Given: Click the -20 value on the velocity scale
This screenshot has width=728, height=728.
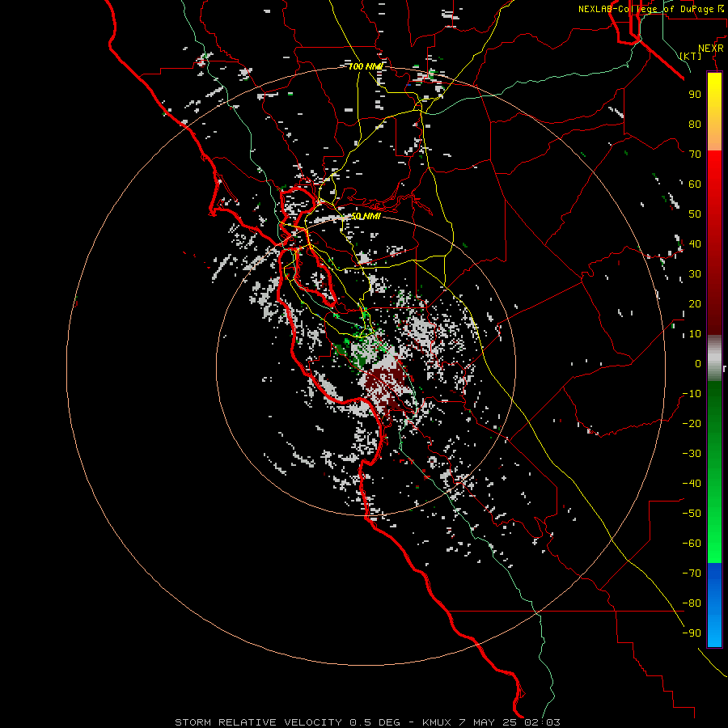Looking at the screenshot, I should (692, 424).
